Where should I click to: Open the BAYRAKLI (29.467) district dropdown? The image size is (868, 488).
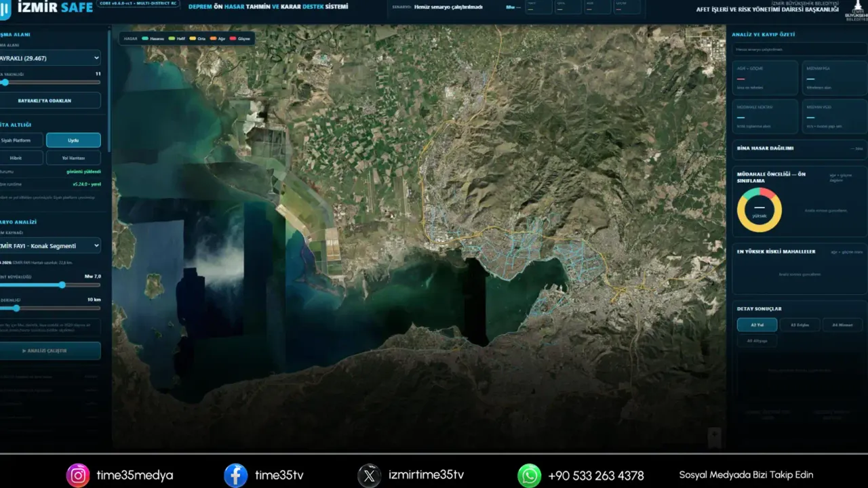[50, 58]
